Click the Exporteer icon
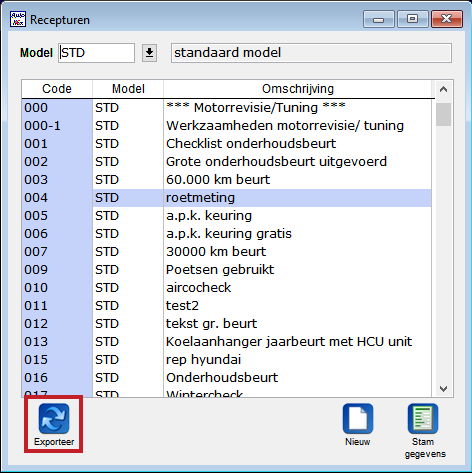This screenshot has width=472, height=473. pyautogui.click(x=54, y=419)
